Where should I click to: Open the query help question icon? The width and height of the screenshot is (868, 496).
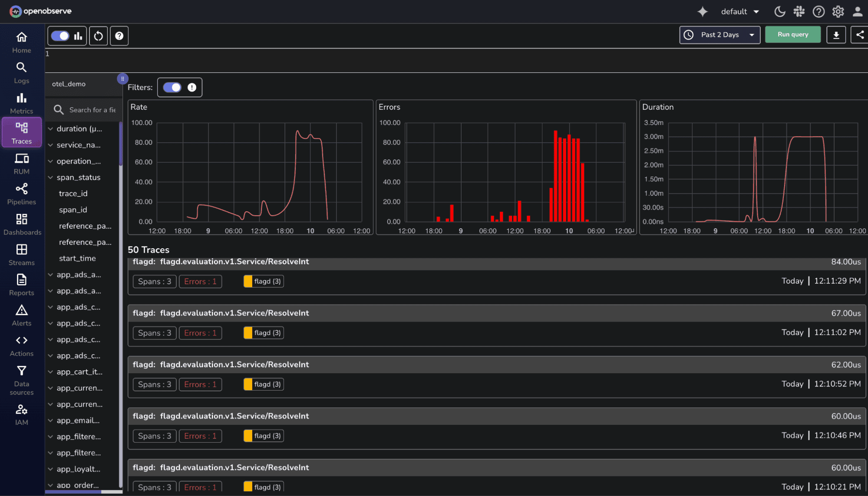coord(119,36)
